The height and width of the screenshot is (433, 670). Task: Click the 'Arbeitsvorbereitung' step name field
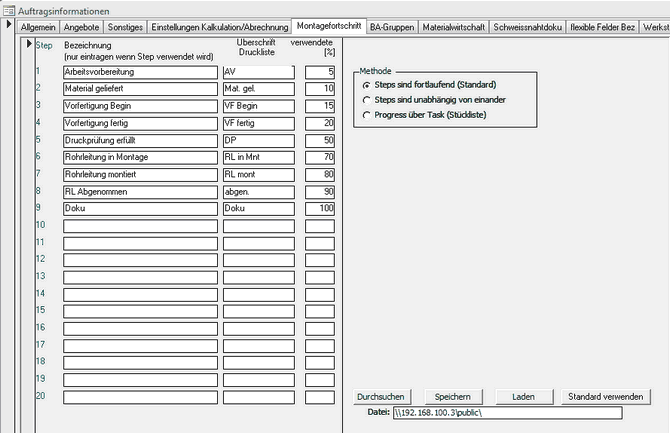point(139,73)
